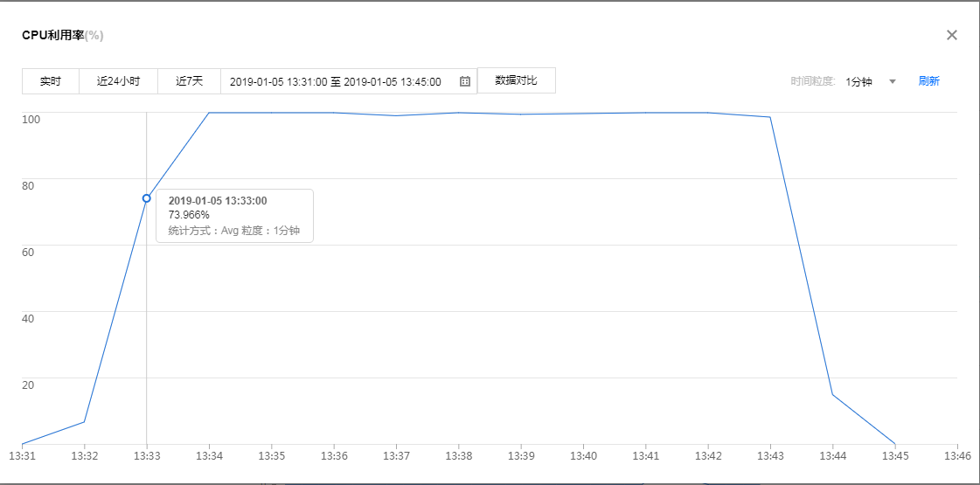Viewport: 980px width, 485px height.
Task: Click the line end point at 13:45
Action: (895, 444)
